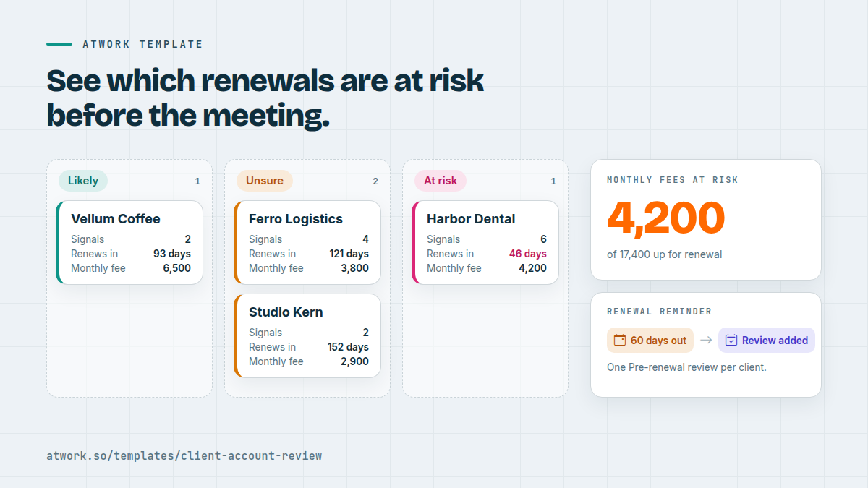Open the atwork.so/templates/client-account-review link
Image resolution: width=868 pixels, height=488 pixels.
pos(184,456)
